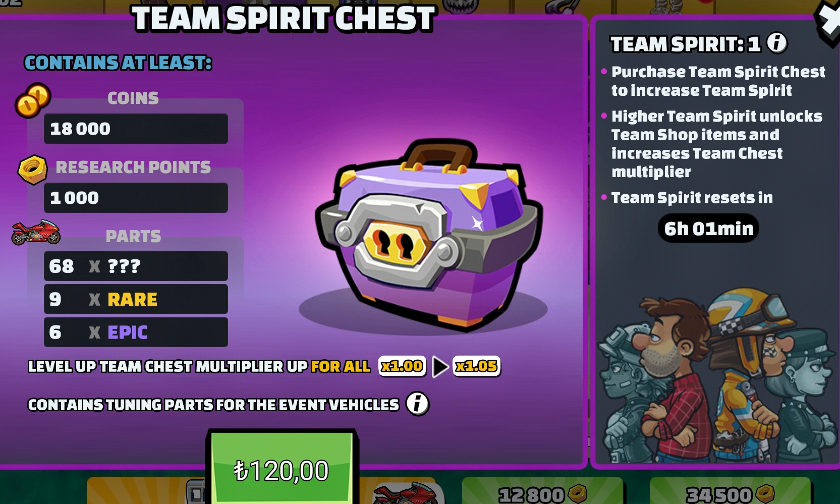This screenshot has height=504, width=840.
Task: Close the Team Spirit Chest popup
Action: [x=828, y=23]
